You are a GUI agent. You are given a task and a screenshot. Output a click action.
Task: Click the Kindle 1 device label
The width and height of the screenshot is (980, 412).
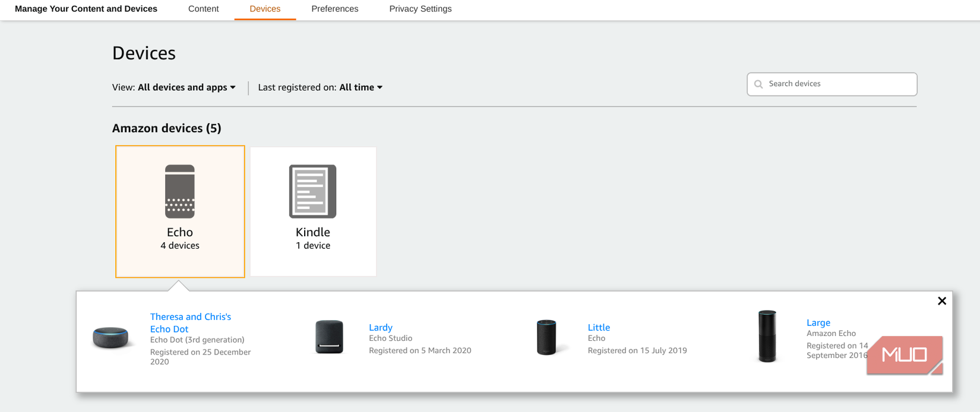click(313, 238)
